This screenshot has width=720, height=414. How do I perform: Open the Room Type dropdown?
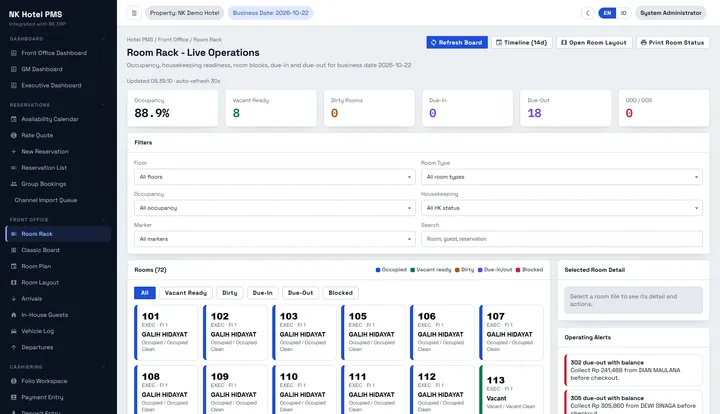(562, 177)
